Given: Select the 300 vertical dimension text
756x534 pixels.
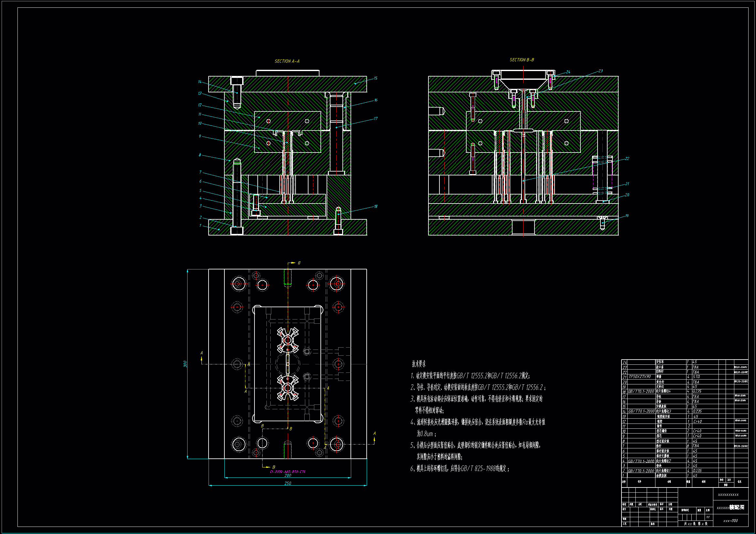Looking at the screenshot, I should [x=185, y=364].
